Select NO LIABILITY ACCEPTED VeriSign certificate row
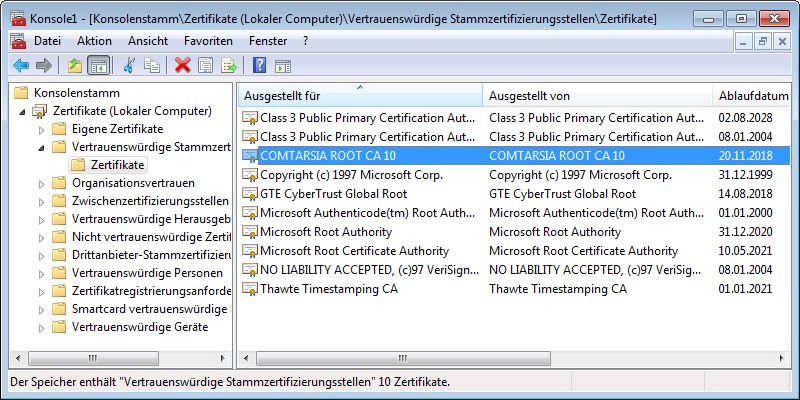Screen dimensions: 800x400 point(515,269)
